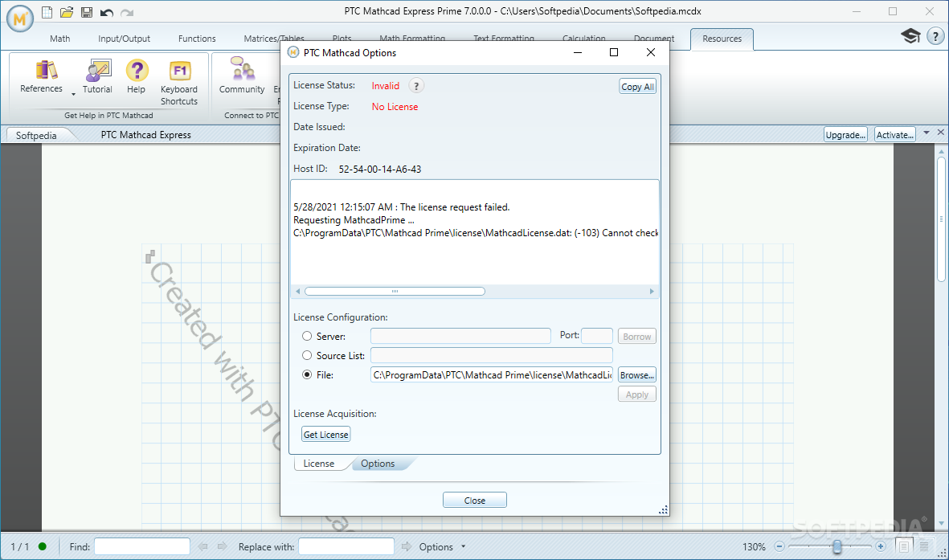Click license status help question mark
Screen dimensions: 949x560
[x=416, y=86]
